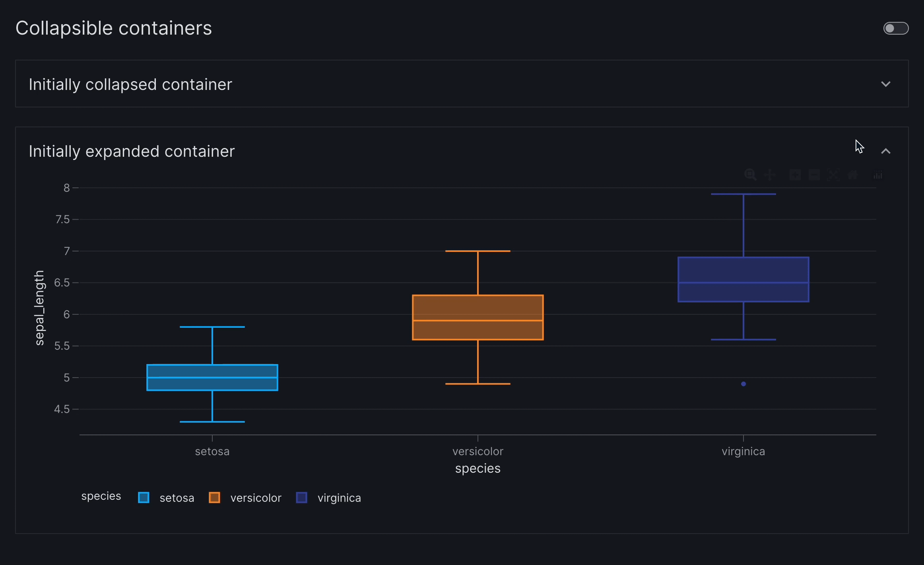Click the versicolor x-axis tick label
Screen dimensions: 924x565
[478, 451]
